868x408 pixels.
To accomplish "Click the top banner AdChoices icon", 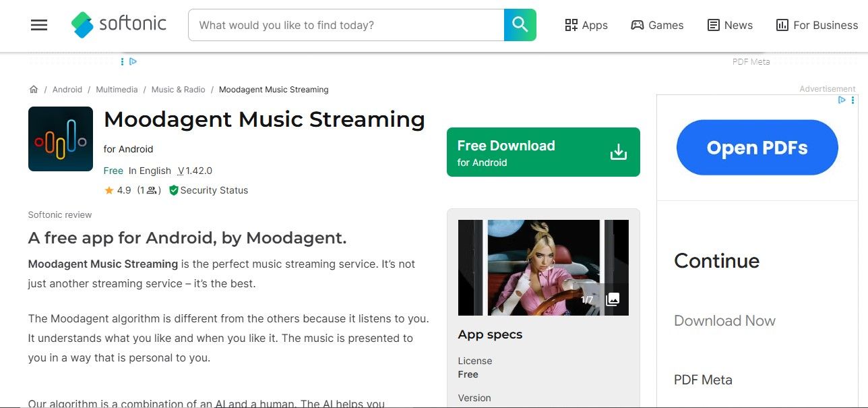I will (x=133, y=61).
